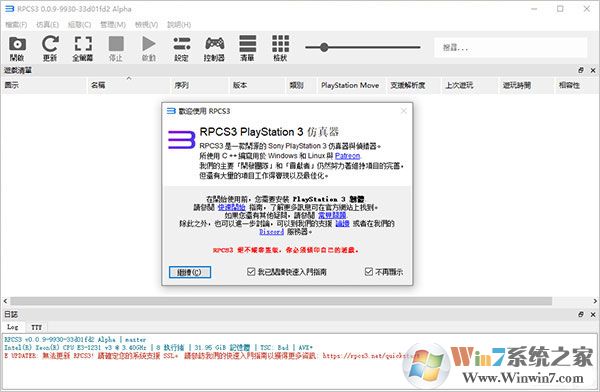Float the game list panel
The height and width of the screenshot is (392, 600).
coord(581,70)
